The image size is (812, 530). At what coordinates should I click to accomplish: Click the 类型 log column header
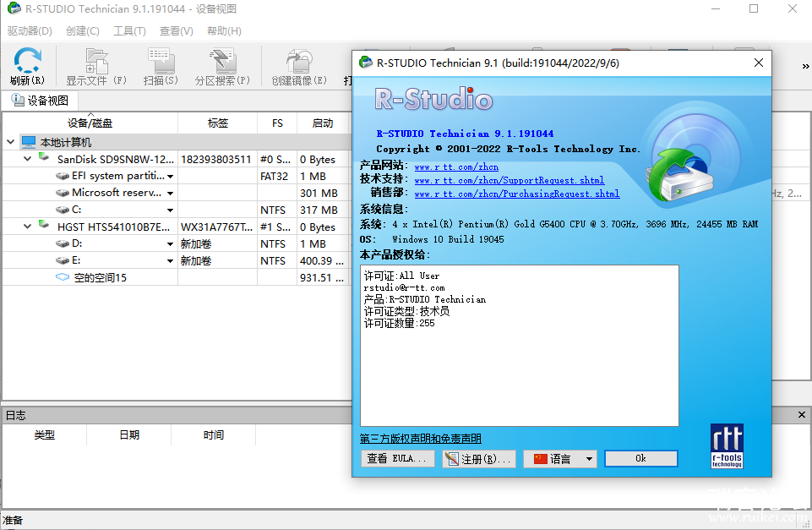(x=45, y=435)
